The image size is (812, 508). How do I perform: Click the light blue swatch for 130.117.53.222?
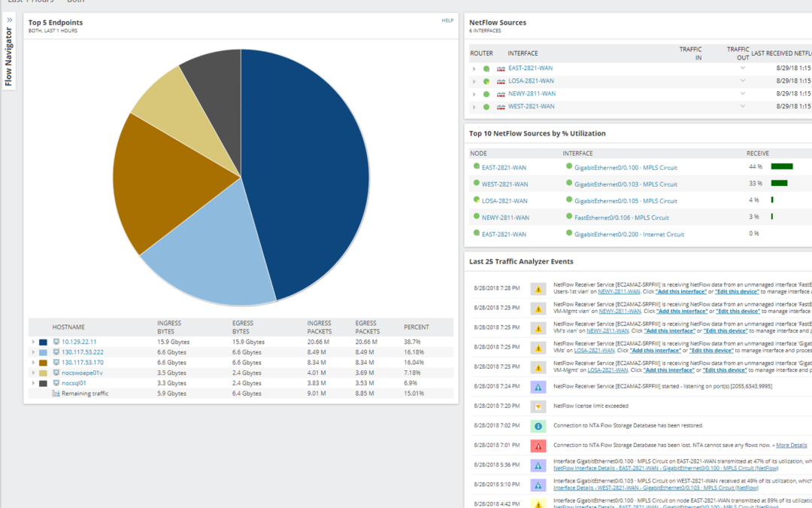coord(44,352)
